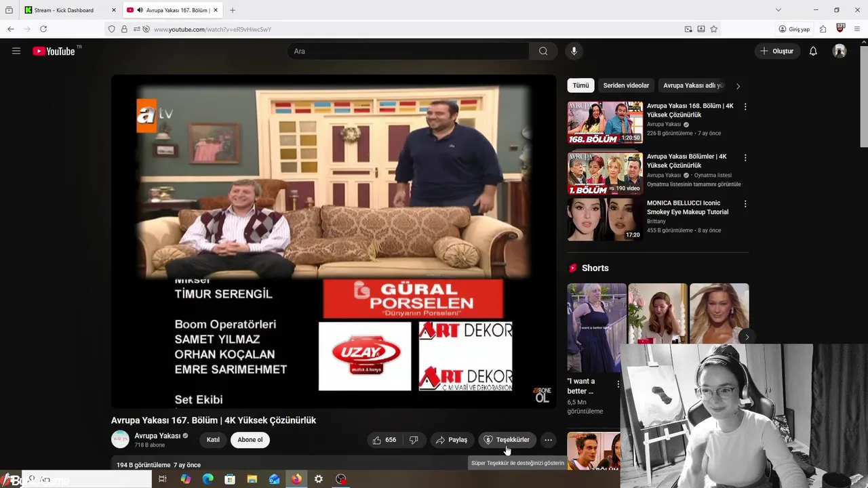Start voice search with the microphone icon
Image resolution: width=868 pixels, height=488 pixels.
pyautogui.click(x=574, y=51)
